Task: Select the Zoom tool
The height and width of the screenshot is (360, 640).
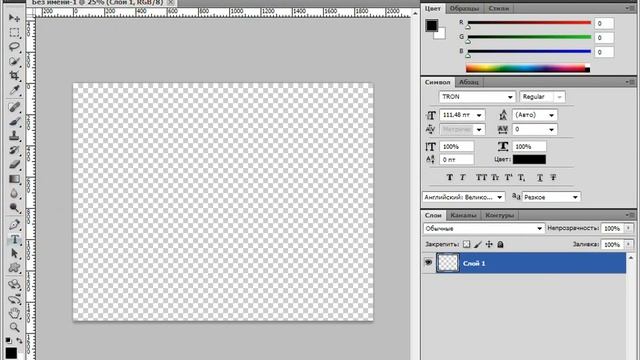Action: (14, 327)
